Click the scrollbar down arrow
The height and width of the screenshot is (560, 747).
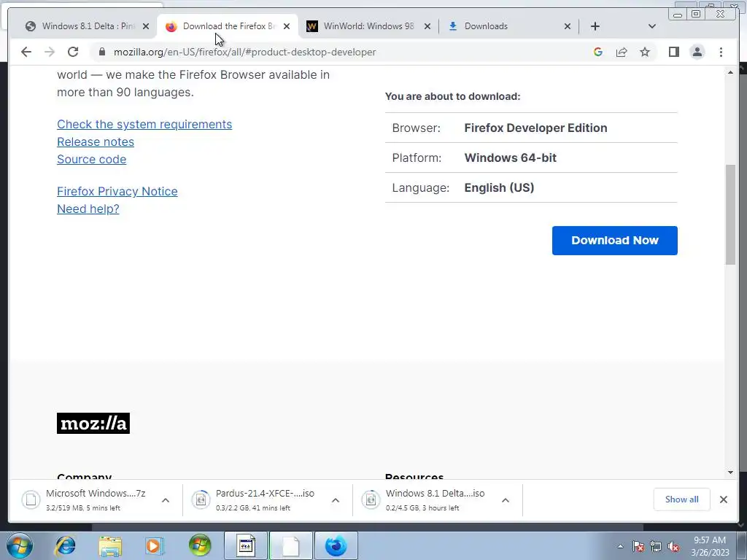click(730, 472)
